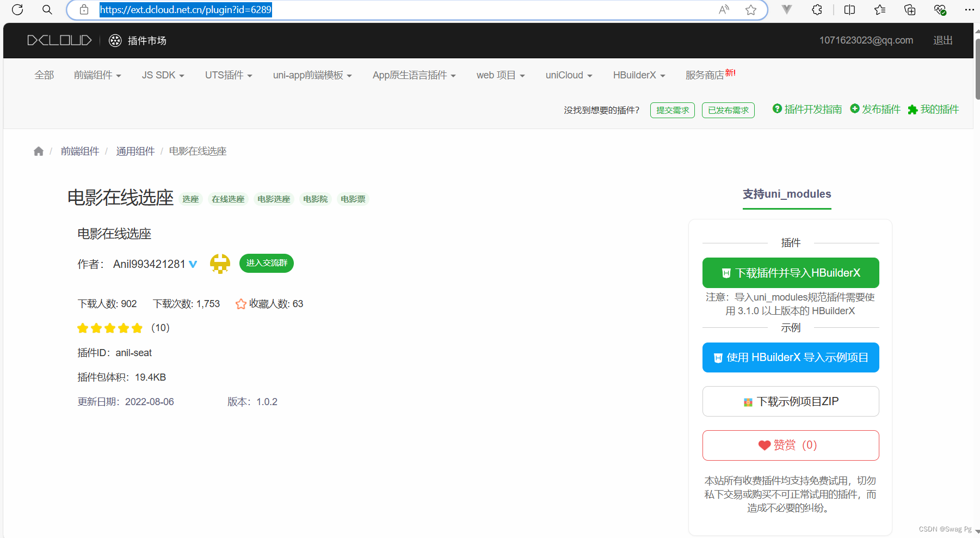Image resolution: width=980 pixels, height=538 pixels.
Task: Click the search magnifier icon in browser toolbar
Action: click(x=47, y=10)
